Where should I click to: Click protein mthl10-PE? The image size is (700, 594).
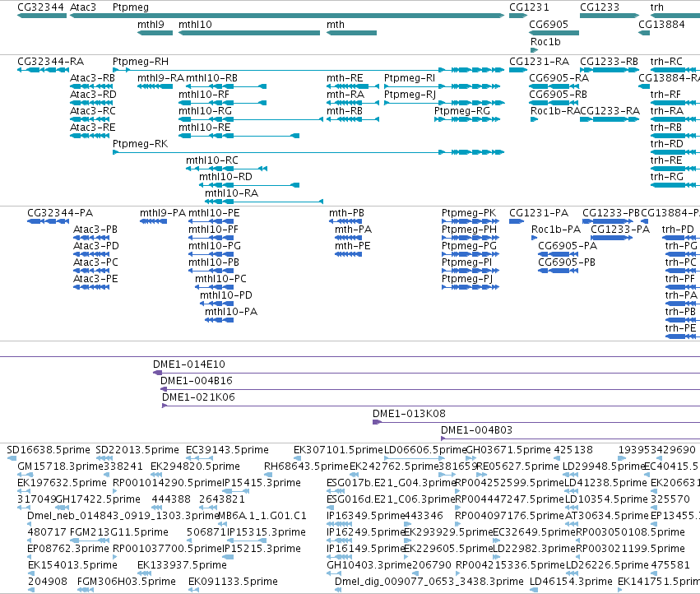[214, 212]
